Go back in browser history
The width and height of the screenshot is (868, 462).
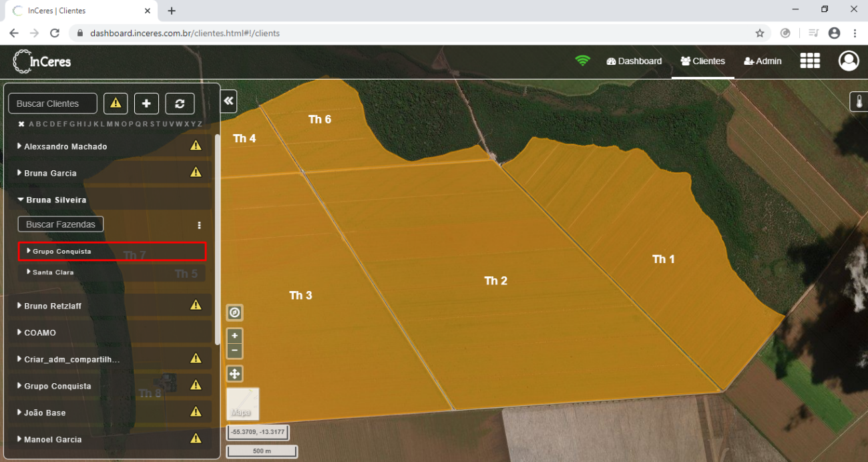14,33
